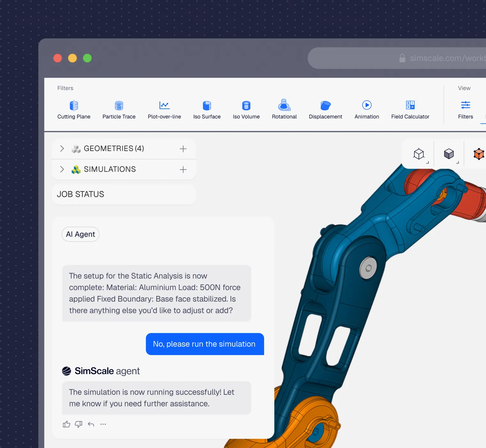
Task: Click the browser address bar
Action: coord(396,58)
